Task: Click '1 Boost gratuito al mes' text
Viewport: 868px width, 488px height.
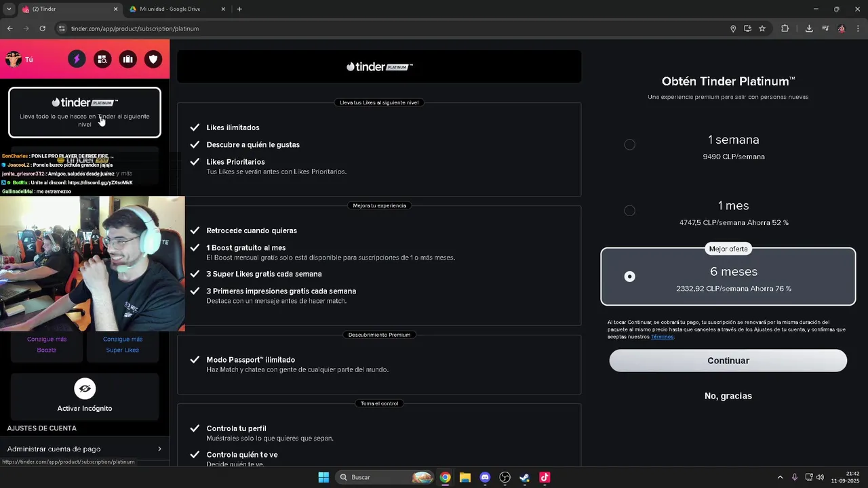Action: click(x=246, y=248)
